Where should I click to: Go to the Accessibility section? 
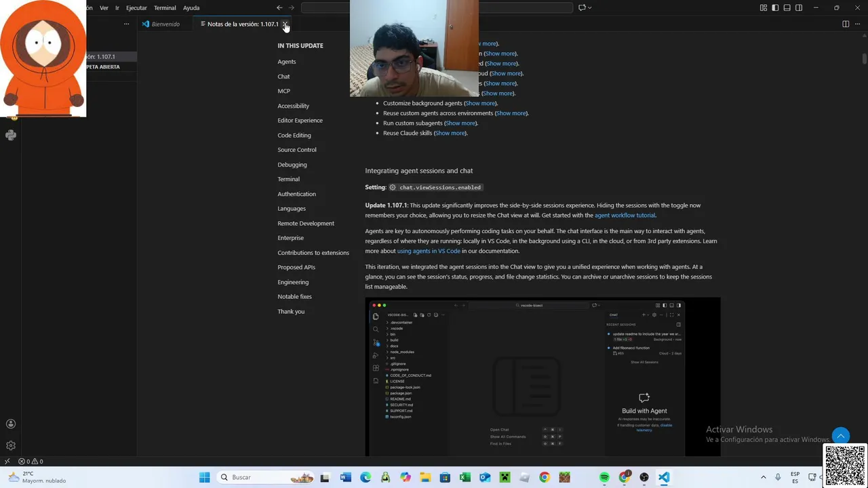pos(293,106)
